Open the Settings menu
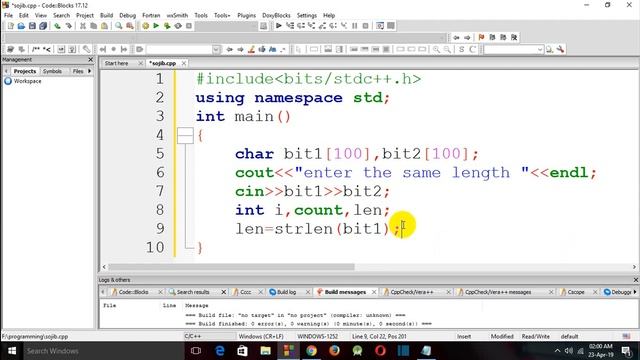The width and height of the screenshot is (640, 360). pos(307,15)
